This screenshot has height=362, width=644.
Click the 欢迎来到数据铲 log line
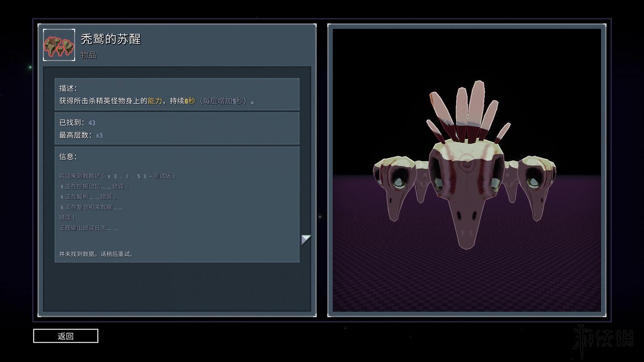tap(117, 176)
